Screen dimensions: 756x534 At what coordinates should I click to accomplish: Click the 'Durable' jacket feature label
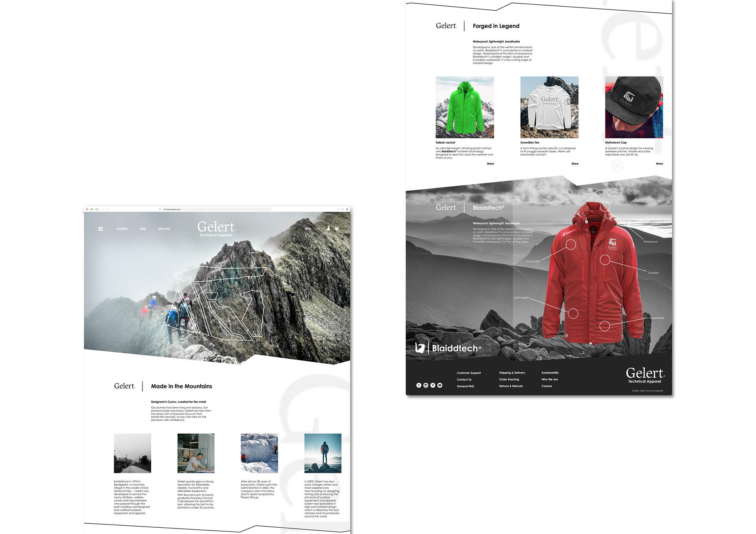(653, 273)
